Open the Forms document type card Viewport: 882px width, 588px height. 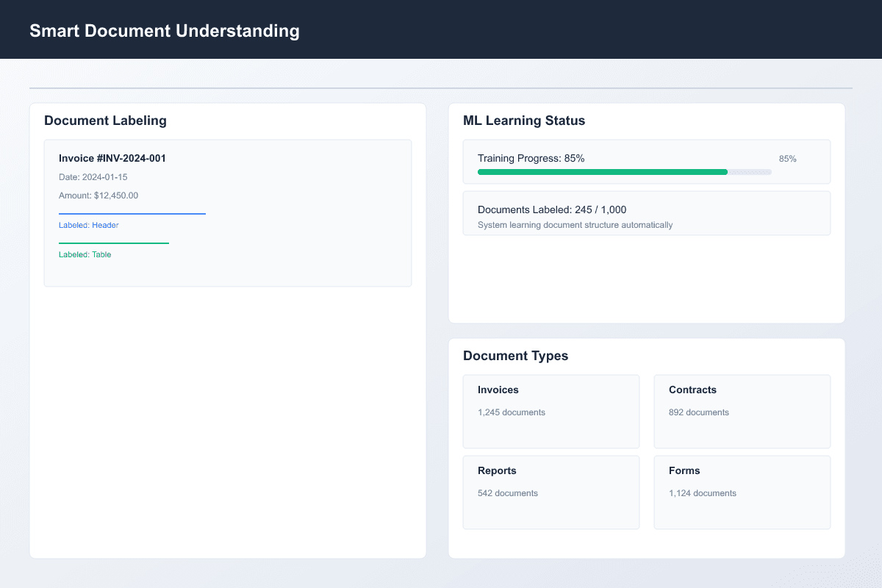pos(742,492)
